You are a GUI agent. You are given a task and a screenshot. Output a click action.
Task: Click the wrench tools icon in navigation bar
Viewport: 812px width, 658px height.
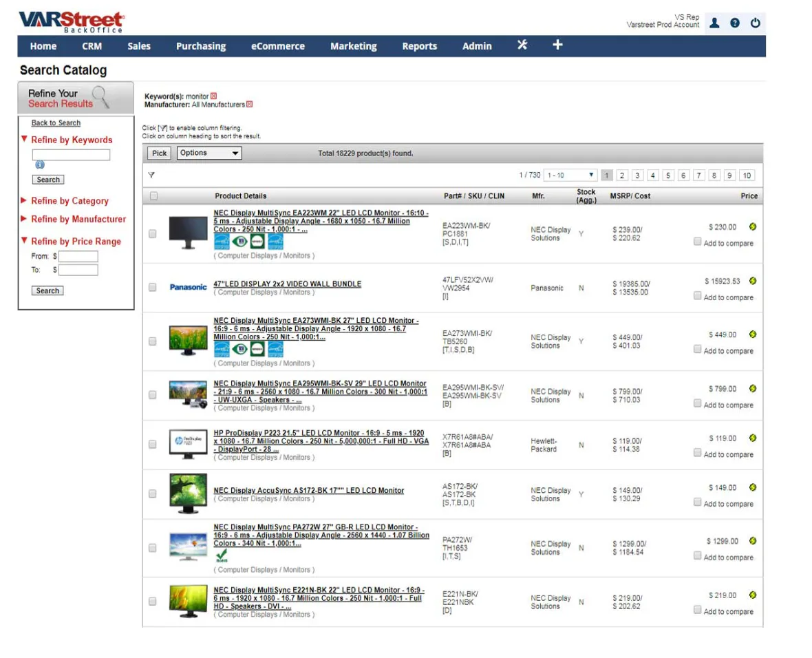click(522, 45)
